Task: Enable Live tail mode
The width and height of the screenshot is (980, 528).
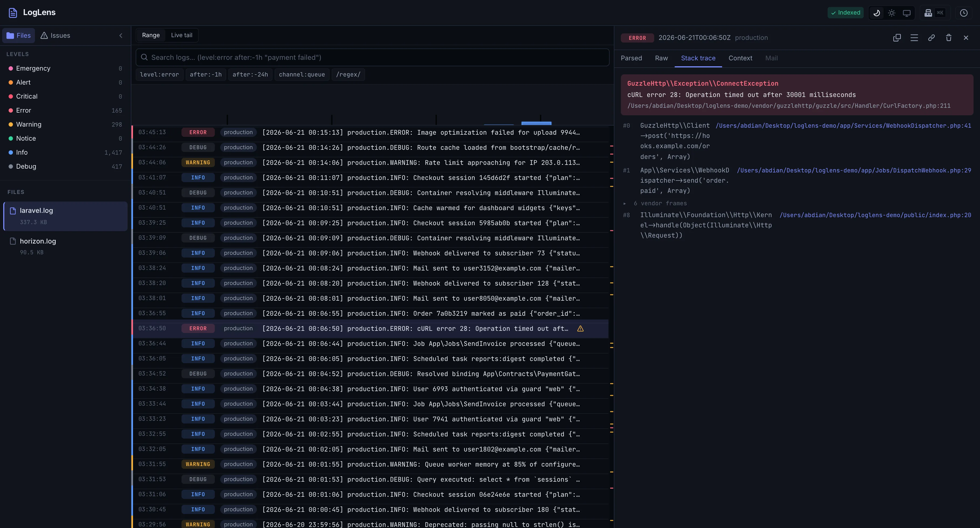Action: click(x=181, y=35)
